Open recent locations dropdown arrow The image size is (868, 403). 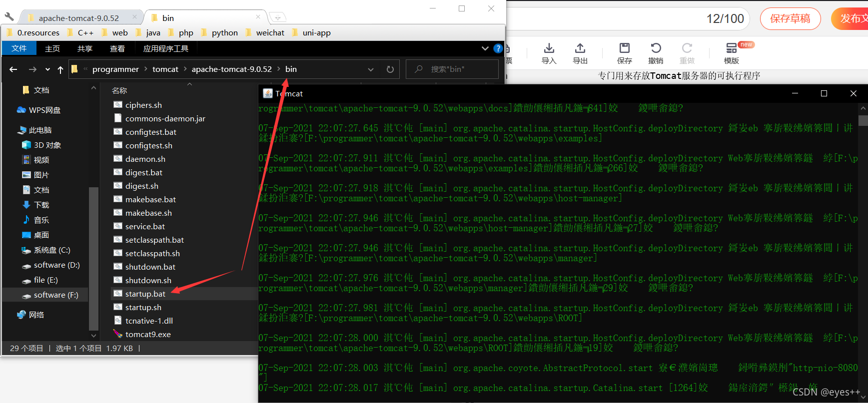[x=47, y=69]
